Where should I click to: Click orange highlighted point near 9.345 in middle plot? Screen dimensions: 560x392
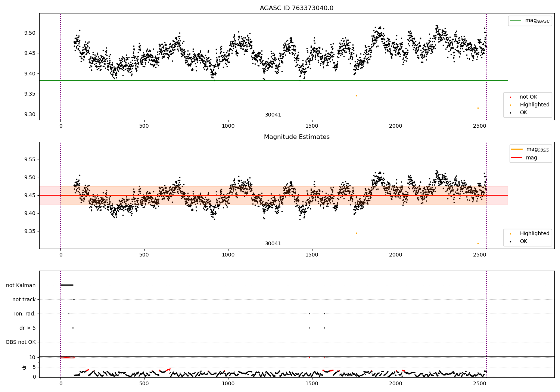356,233
